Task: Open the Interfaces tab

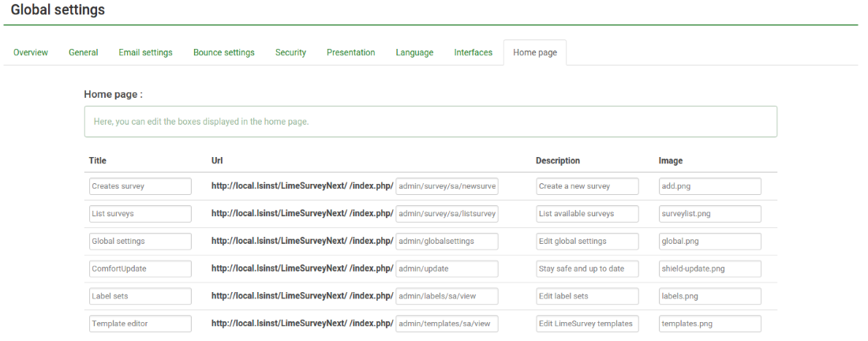Action: point(473,53)
